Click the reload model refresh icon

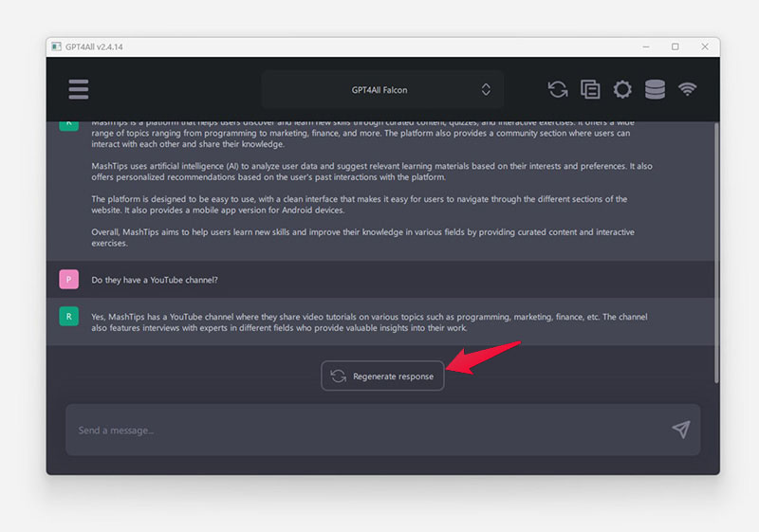click(x=558, y=89)
